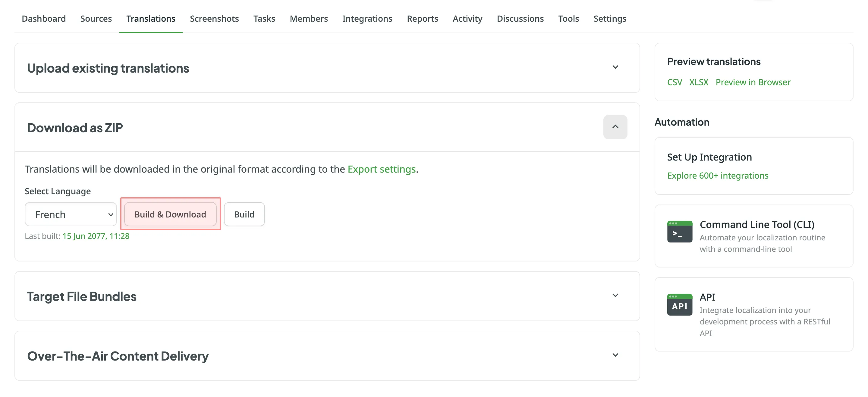This screenshot has width=868, height=397.
Task: Download the XLSX translation preview
Action: tap(699, 82)
